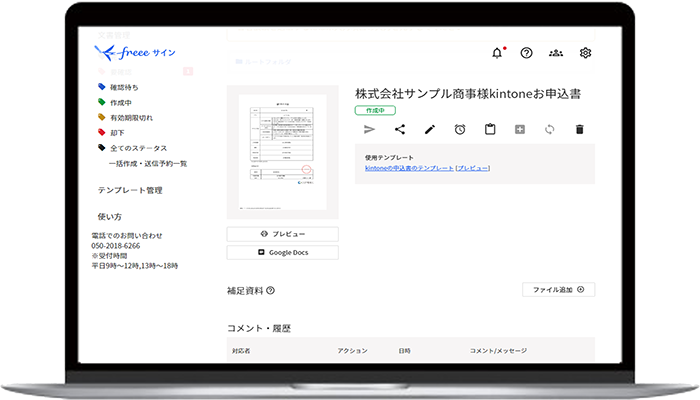The height and width of the screenshot is (400, 700).
Task: Click the アクション column header
Action: point(352,351)
